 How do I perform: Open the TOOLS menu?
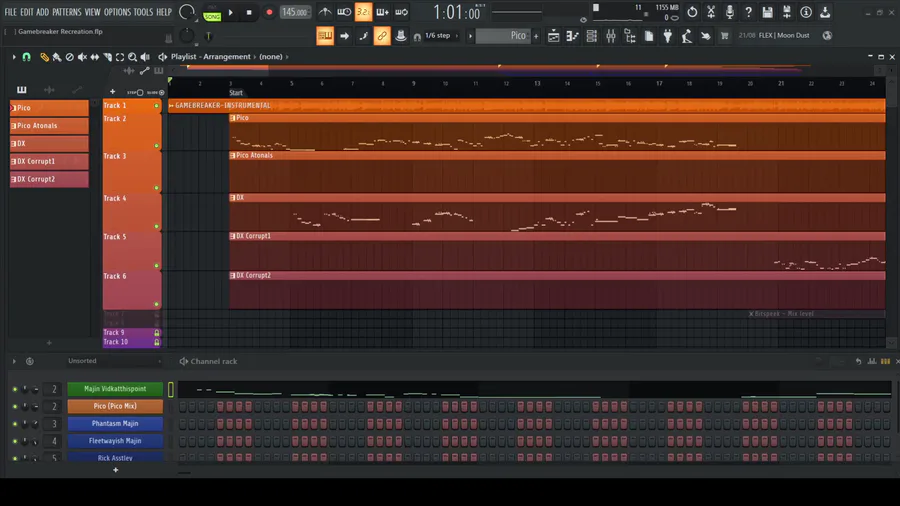tap(143, 12)
